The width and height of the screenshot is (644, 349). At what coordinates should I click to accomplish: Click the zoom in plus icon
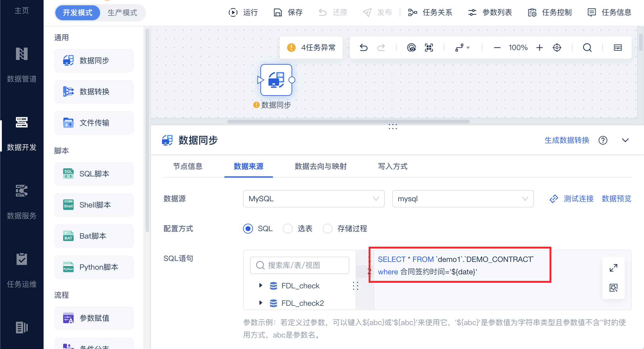tap(540, 48)
